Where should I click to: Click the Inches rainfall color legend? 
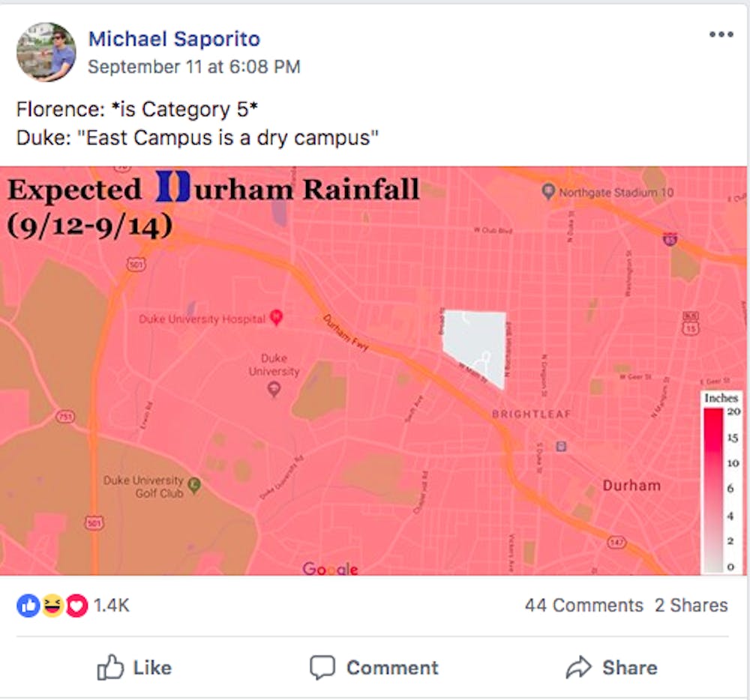[x=721, y=482]
